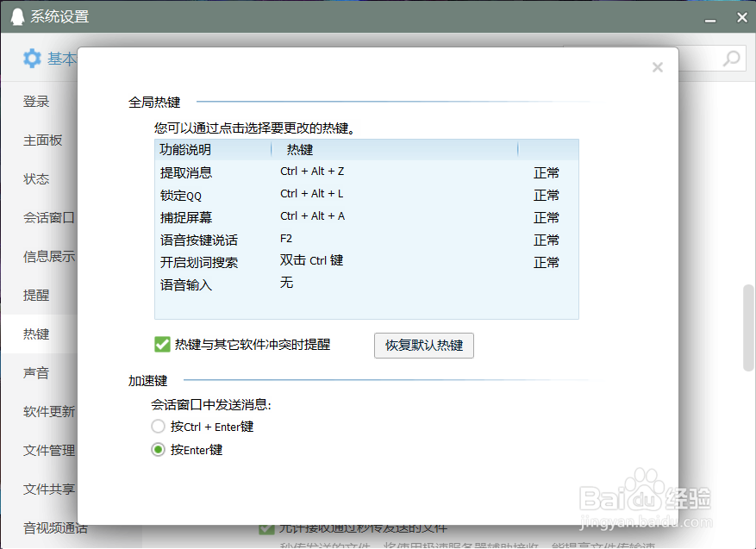Open the 登录 settings section
This screenshot has height=549, width=756.
[36, 102]
